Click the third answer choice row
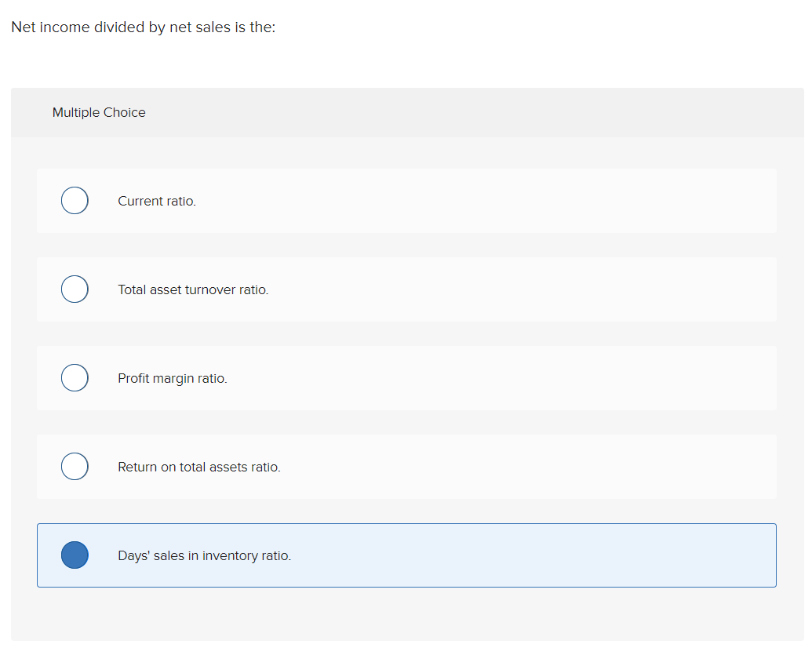The image size is (812, 655). [406, 377]
